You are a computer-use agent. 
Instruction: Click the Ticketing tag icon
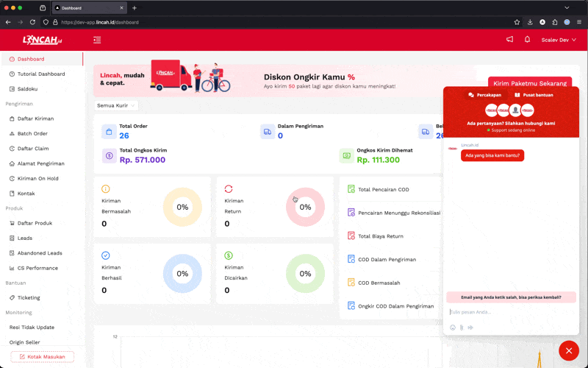click(x=12, y=298)
